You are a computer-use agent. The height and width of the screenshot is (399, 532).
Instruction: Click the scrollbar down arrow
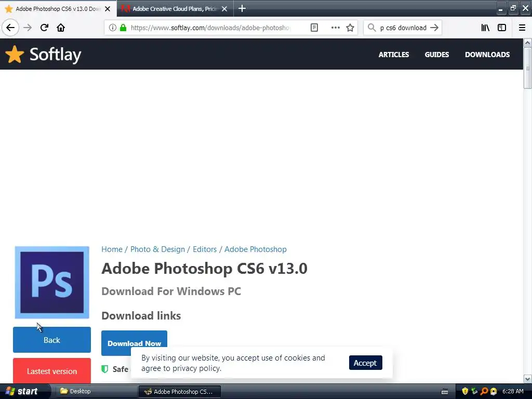click(527, 379)
